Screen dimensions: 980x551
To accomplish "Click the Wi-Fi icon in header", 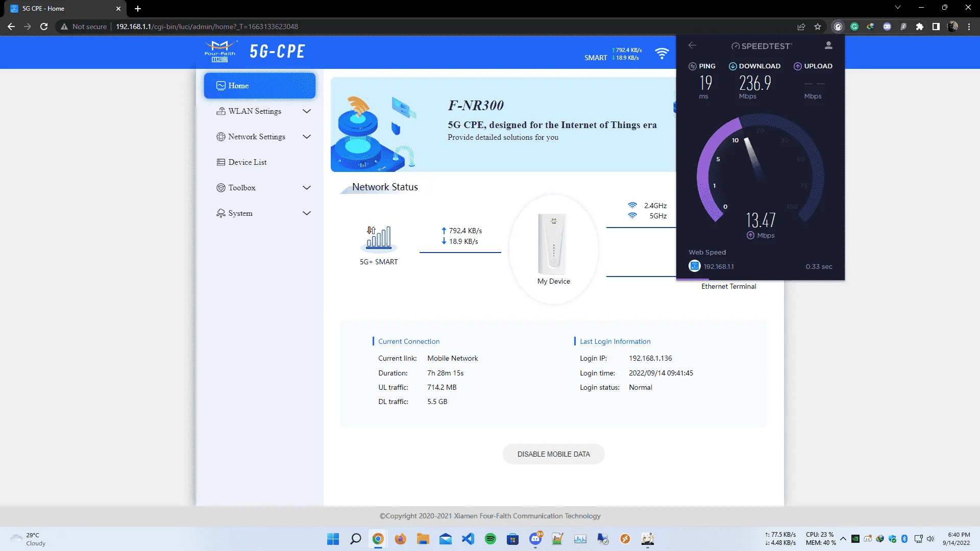I will [662, 53].
